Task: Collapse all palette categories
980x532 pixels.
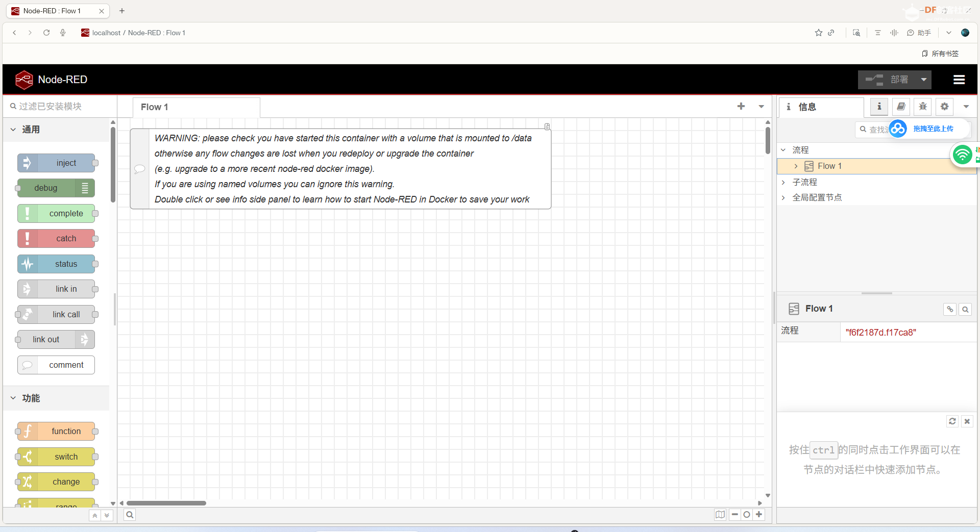Action: point(95,516)
